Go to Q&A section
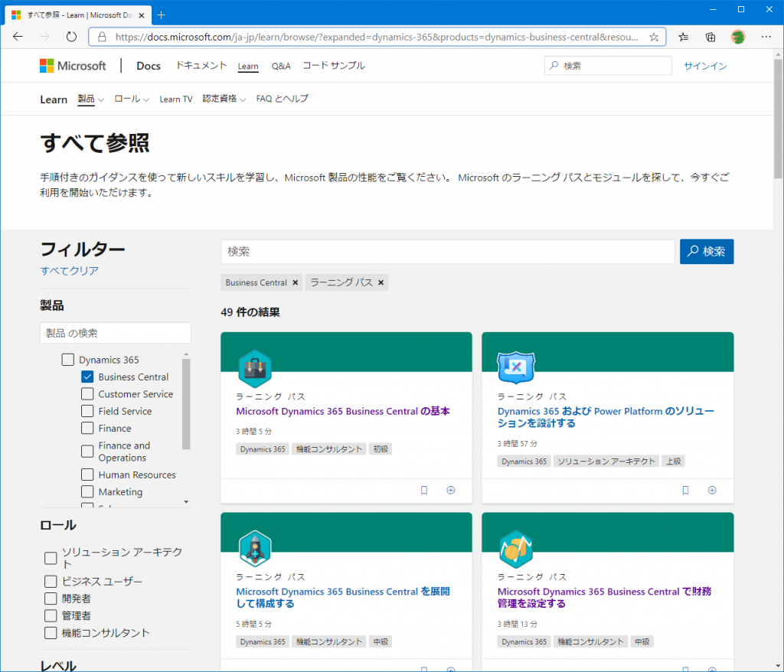The width and height of the screenshot is (784, 672). tap(281, 66)
